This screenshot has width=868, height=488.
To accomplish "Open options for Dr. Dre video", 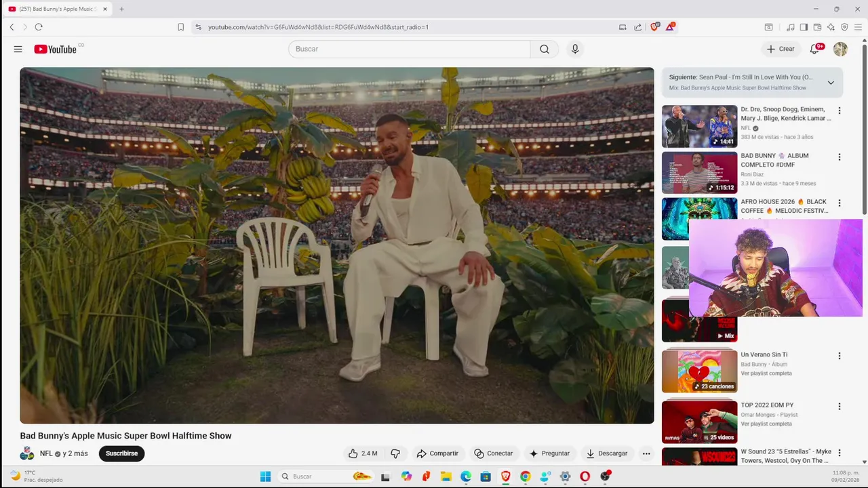I will click(x=840, y=110).
